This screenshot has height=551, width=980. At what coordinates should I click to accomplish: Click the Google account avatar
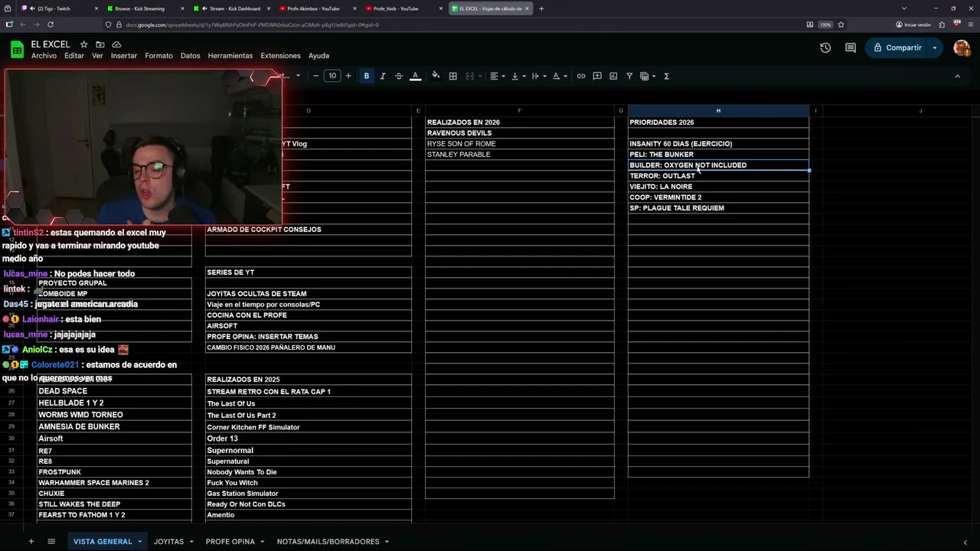[962, 47]
